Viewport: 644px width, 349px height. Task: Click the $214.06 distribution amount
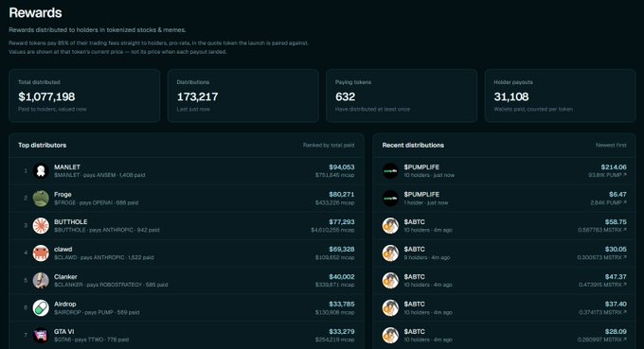(x=614, y=166)
